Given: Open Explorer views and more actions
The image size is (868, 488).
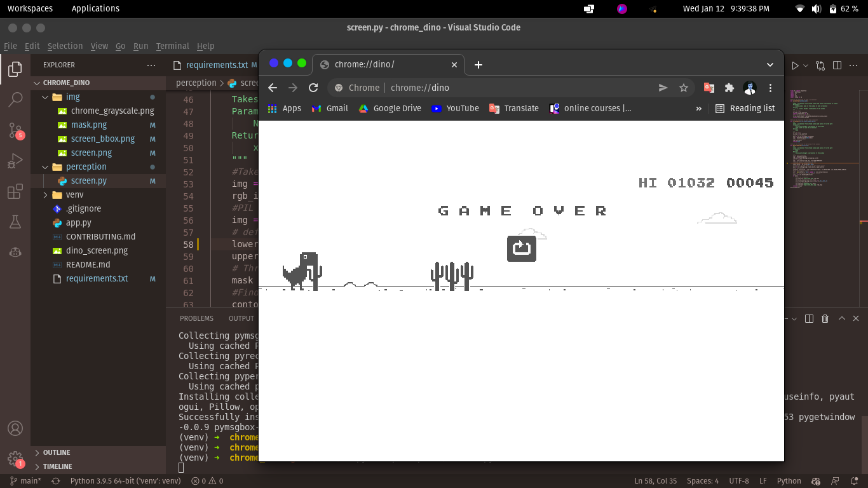Looking at the screenshot, I should [x=151, y=65].
